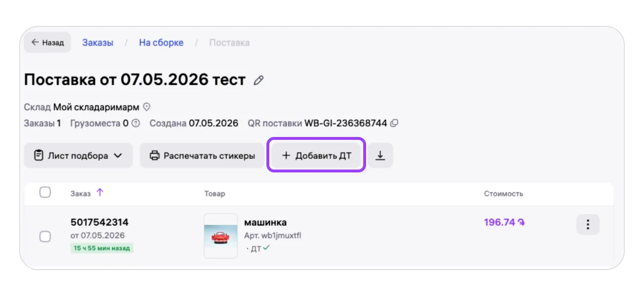The height and width of the screenshot is (296, 644).
Task: Click the pencil icon to rename the supply
Action: coord(259,80)
